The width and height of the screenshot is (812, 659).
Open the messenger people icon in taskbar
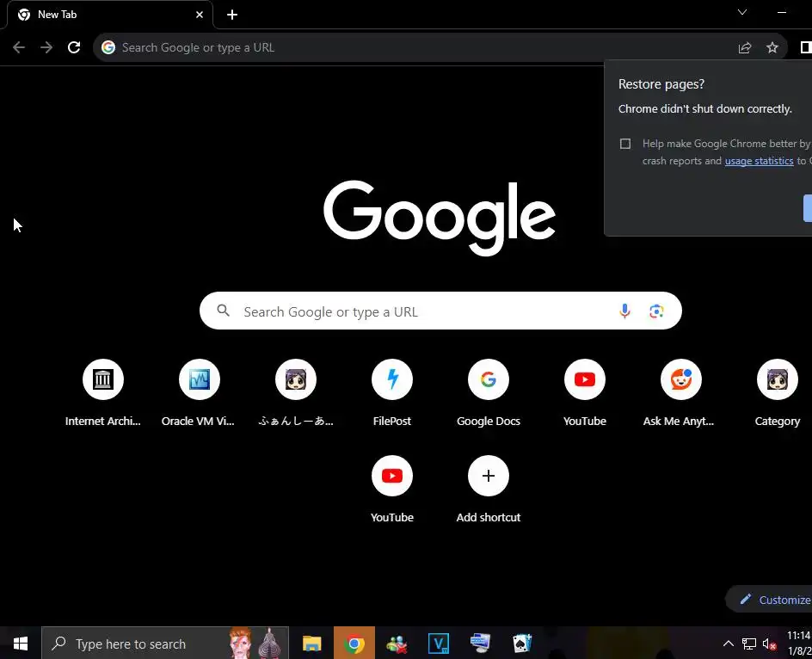point(397,644)
